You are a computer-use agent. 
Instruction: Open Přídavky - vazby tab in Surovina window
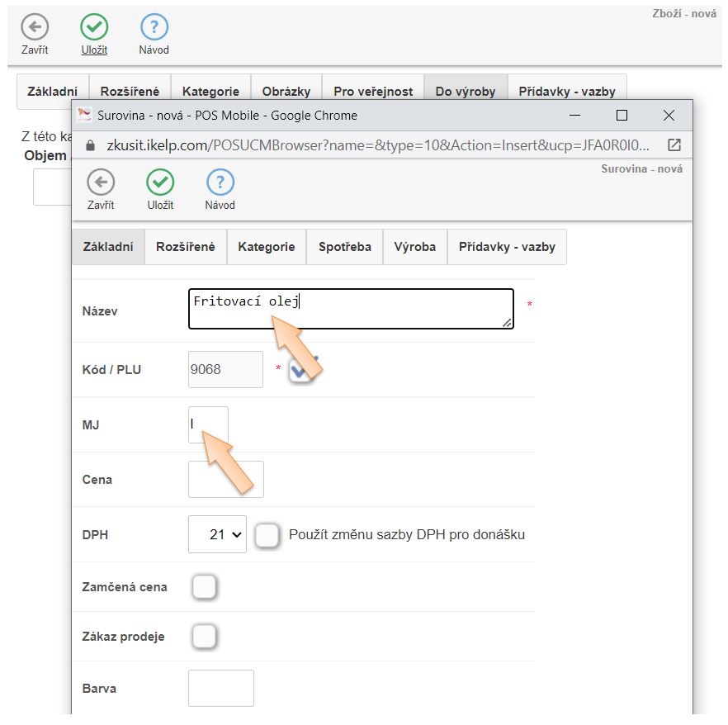click(507, 247)
